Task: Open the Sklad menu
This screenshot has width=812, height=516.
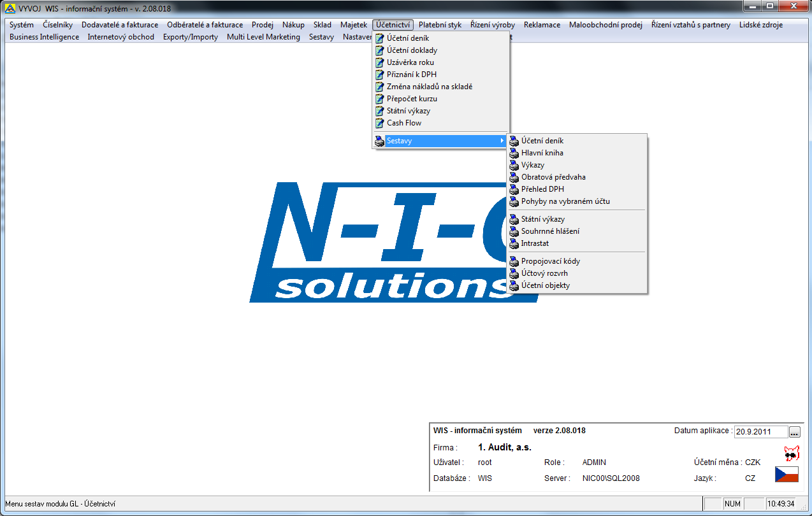Action: [323, 25]
